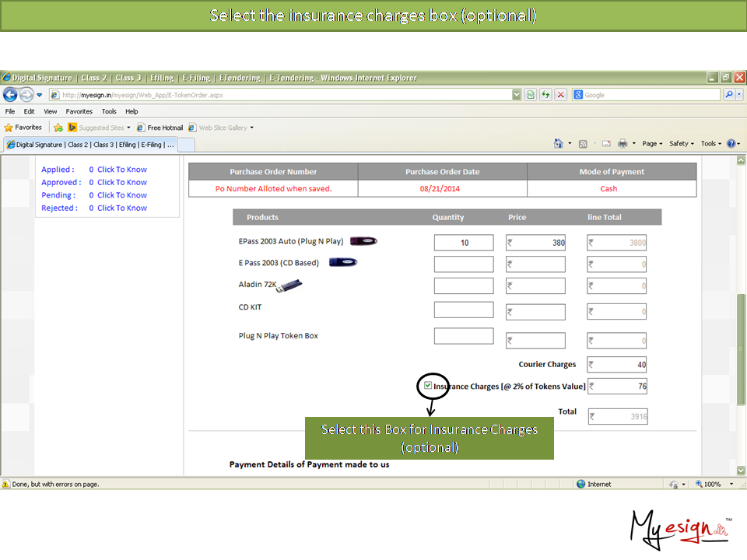Screen dimensions: 747x560
Task: Open the File menu
Action: [10, 111]
